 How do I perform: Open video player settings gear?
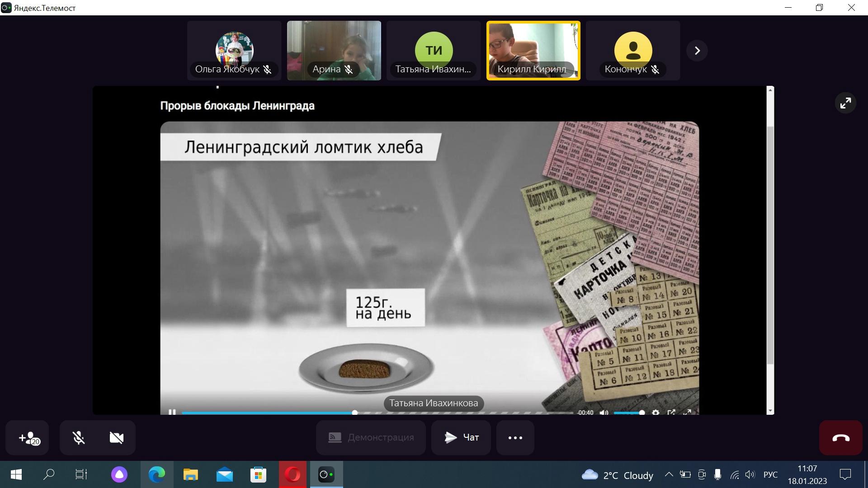coord(656,412)
